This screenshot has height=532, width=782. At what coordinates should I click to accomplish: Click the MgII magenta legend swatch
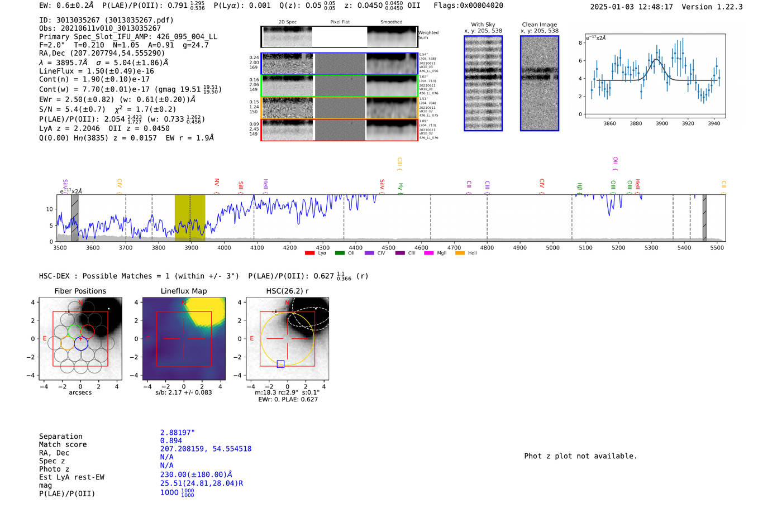pyautogui.click(x=429, y=253)
